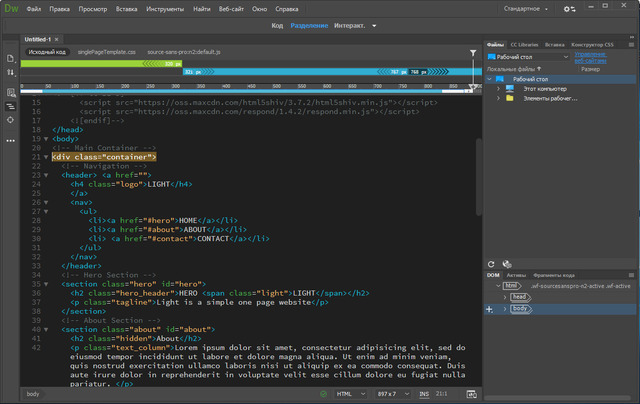Toggle INS insert mode in status bar
Viewport: 640px width, 404px height.
[x=424, y=395]
